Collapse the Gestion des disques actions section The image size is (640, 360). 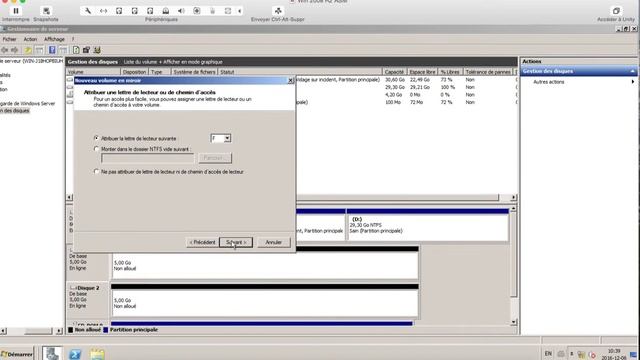click(633, 71)
